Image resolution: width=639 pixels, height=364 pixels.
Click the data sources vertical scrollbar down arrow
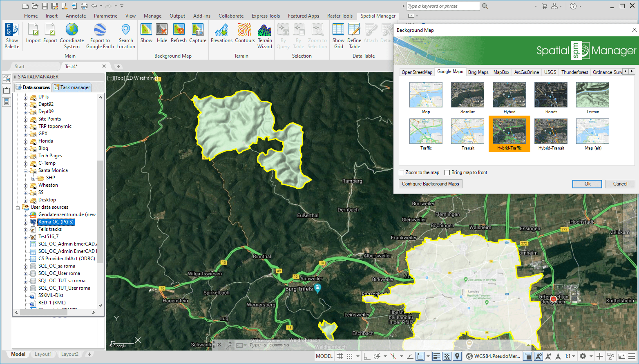coord(101,305)
